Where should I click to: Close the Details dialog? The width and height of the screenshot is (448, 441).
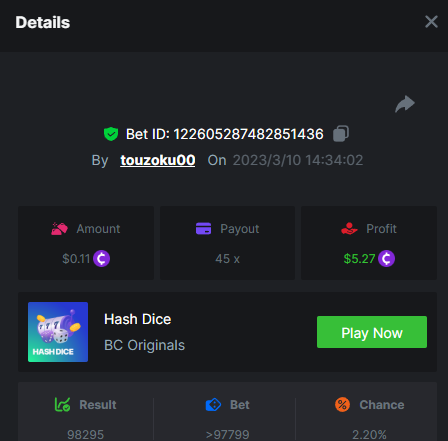(x=431, y=22)
